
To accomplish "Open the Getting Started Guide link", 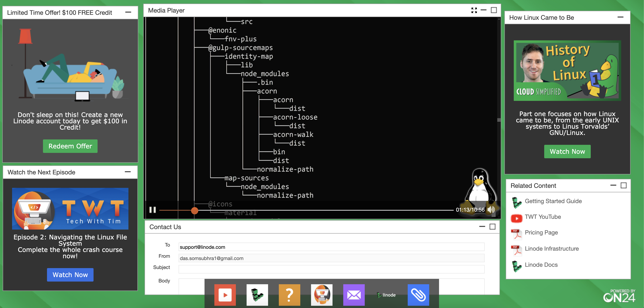I will pos(553,201).
